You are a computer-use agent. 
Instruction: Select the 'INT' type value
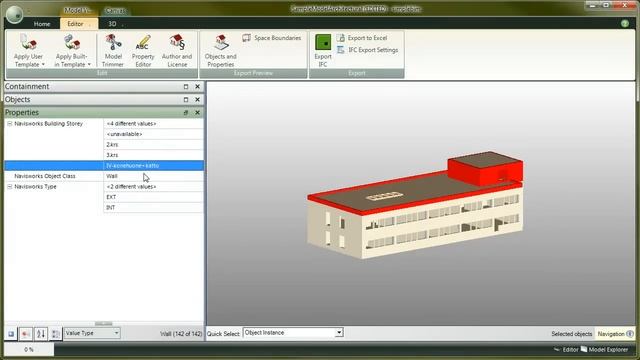coord(153,208)
